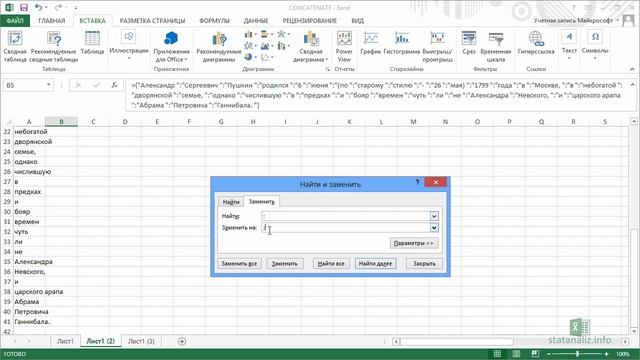Click the horizontal scrollbar

(456, 341)
